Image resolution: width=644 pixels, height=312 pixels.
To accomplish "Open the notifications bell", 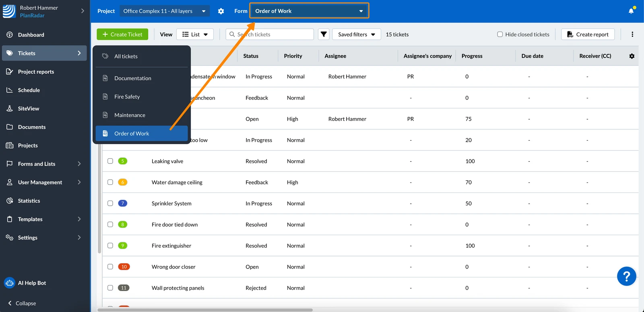I will tap(631, 11).
